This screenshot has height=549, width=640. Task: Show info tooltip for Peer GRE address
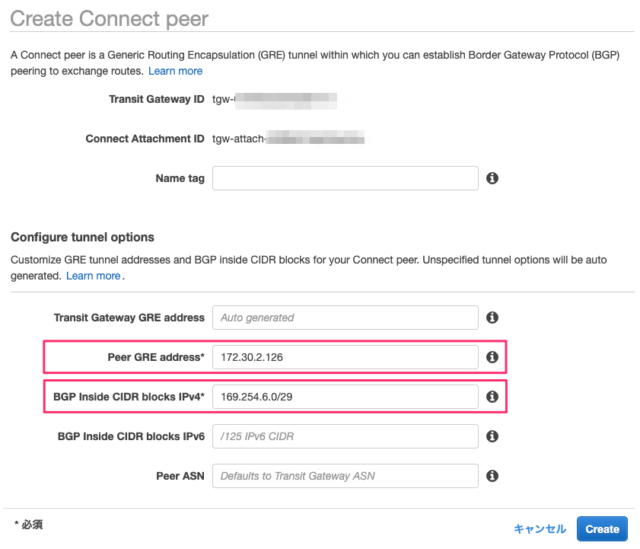point(492,357)
